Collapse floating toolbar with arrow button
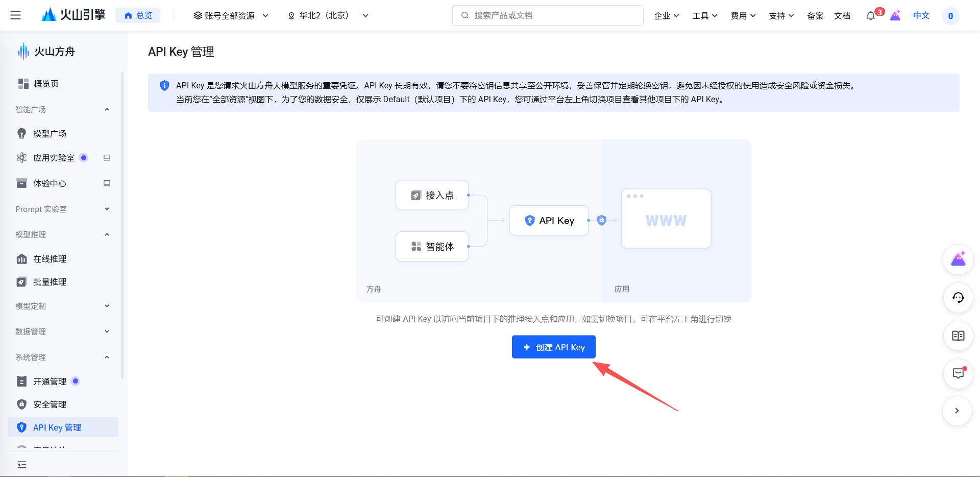This screenshot has width=980, height=477. (x=957, y=411)
